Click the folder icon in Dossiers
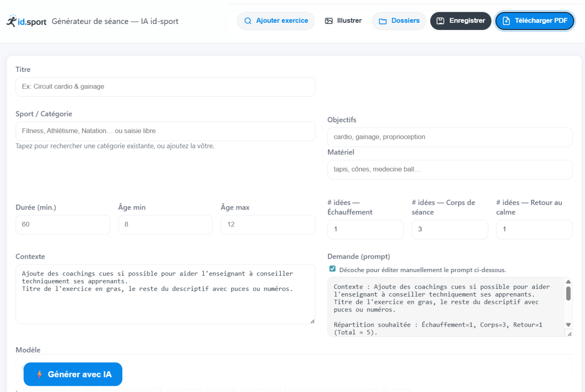Viewport: 585px width, 392px height. click(x=383, y=21)
